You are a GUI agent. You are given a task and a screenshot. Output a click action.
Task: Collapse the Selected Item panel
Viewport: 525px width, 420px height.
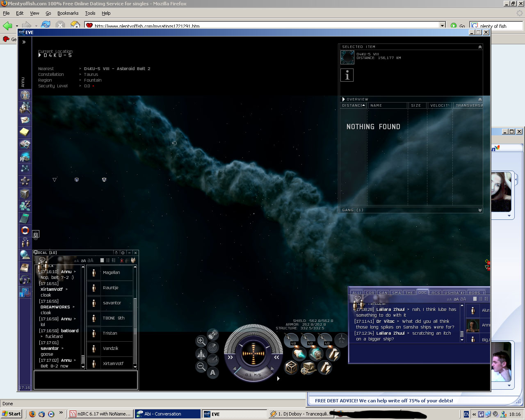(480, 47)
